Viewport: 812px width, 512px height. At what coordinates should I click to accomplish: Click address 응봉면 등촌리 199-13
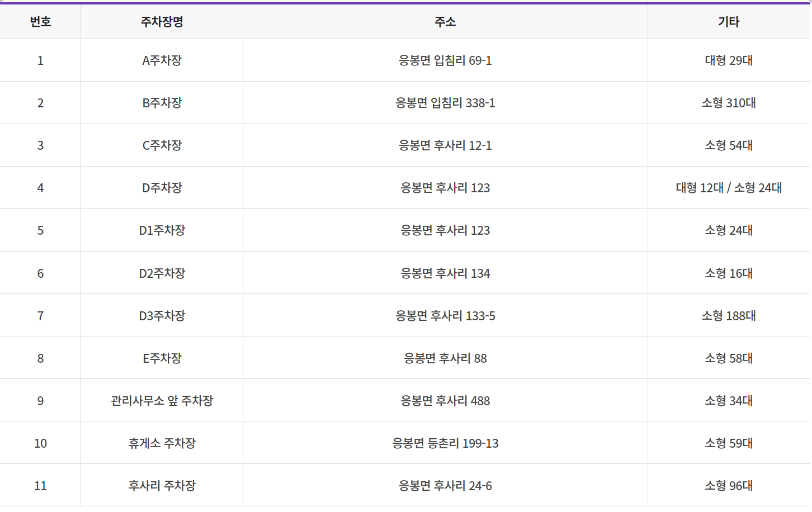pos(445,443)
